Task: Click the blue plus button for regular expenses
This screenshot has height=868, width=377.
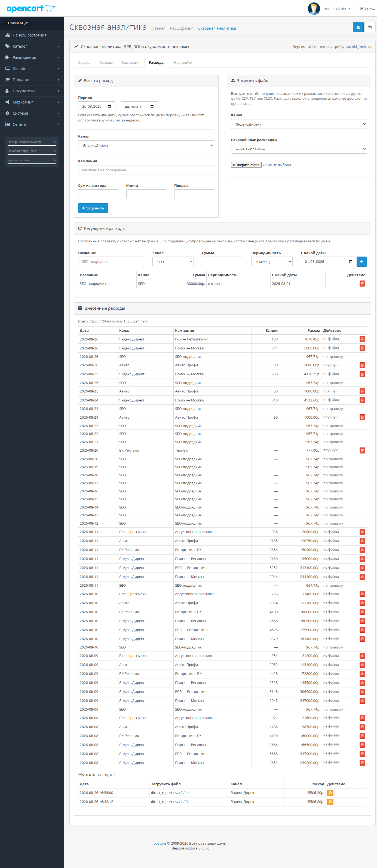Action: click(361, 261)
